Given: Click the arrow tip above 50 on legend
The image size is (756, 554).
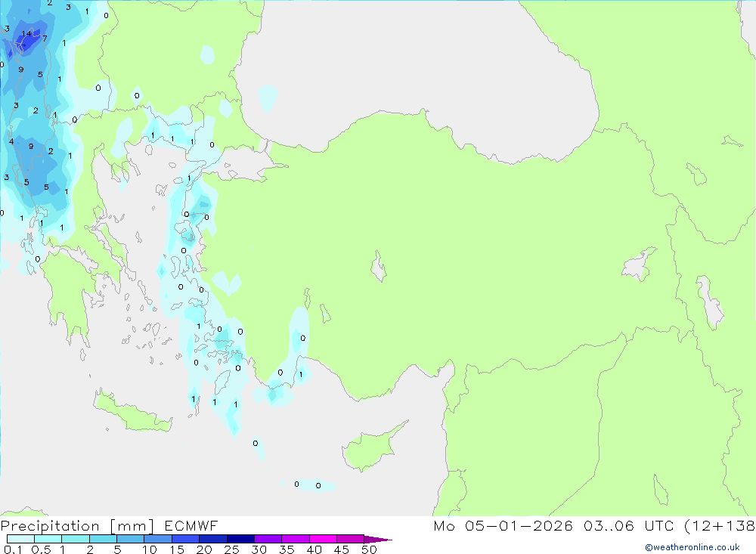Looking at the screenshot, I should (379, 540).
